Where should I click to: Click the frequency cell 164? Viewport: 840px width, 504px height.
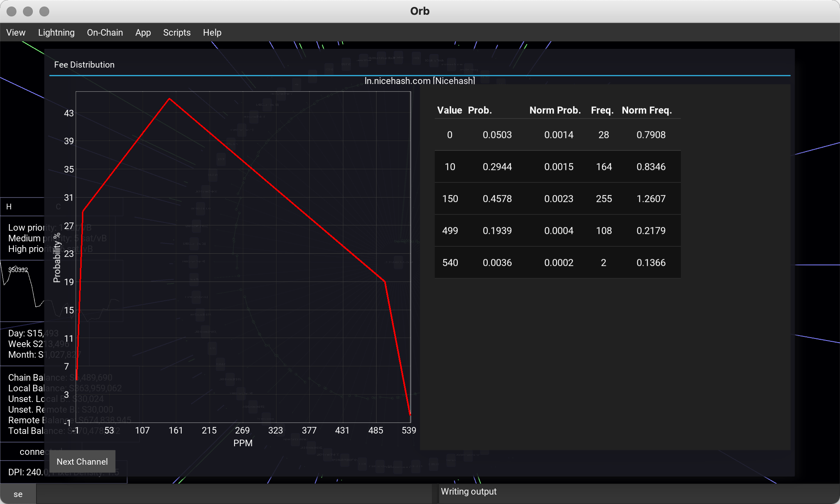tap(604, 167)
